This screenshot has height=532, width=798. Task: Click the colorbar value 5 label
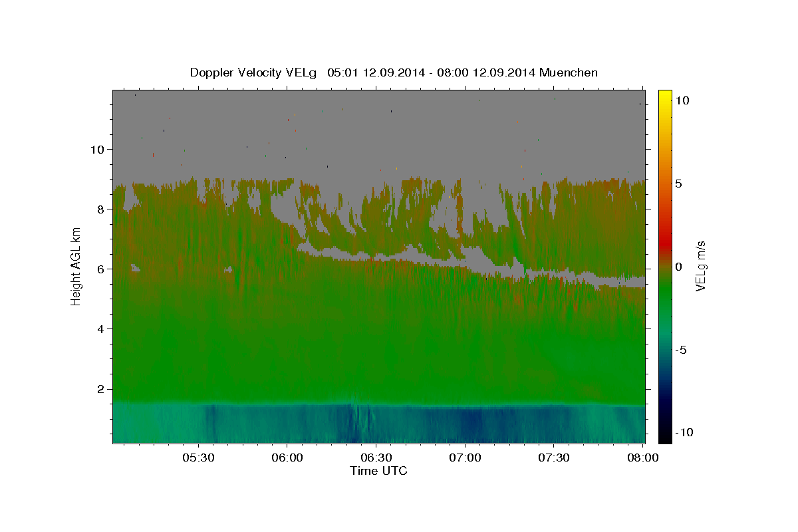point(678,184)
